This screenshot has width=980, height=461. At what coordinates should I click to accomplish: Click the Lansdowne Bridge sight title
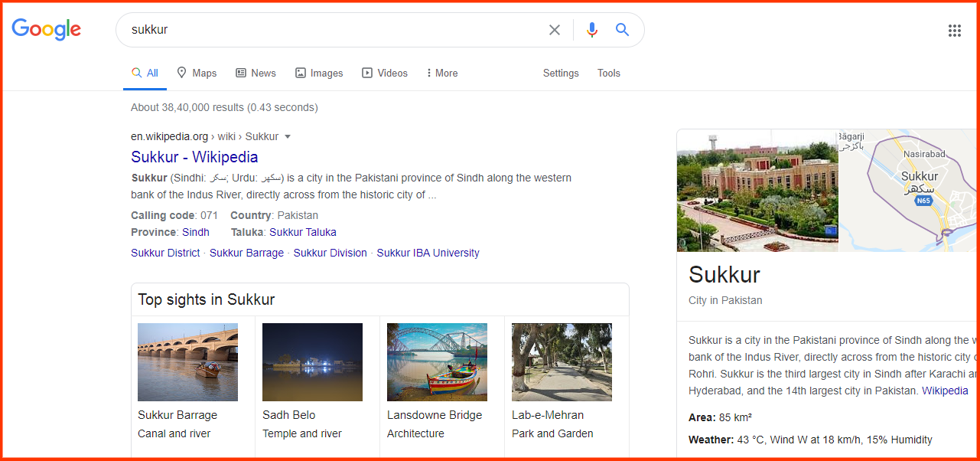pos(435,415)
